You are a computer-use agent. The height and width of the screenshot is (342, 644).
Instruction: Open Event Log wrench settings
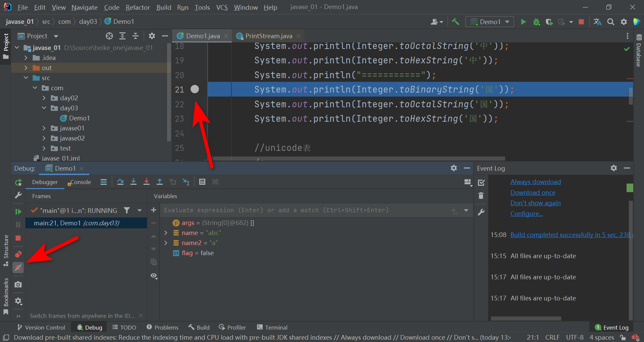tap(481, 212)
